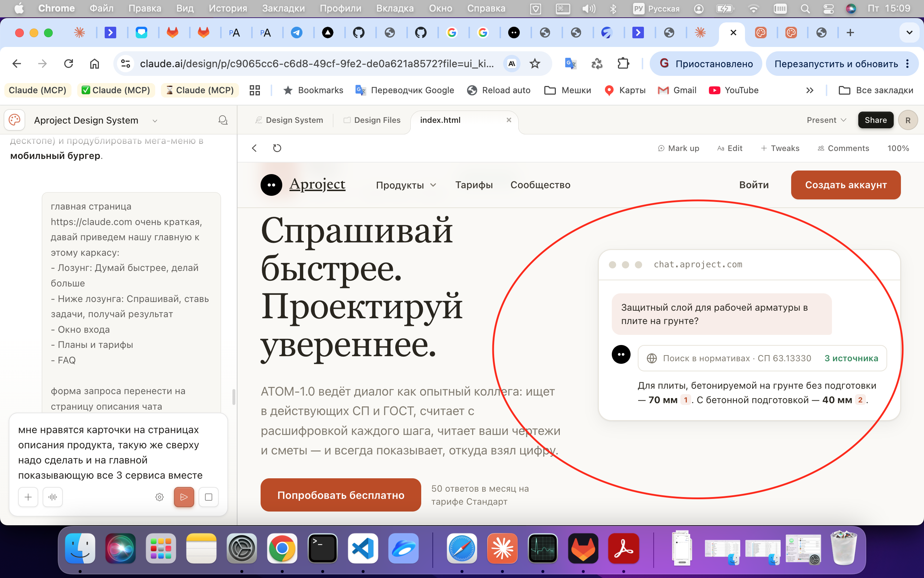Open the История menu in menu bar

(x=228, y=8)
